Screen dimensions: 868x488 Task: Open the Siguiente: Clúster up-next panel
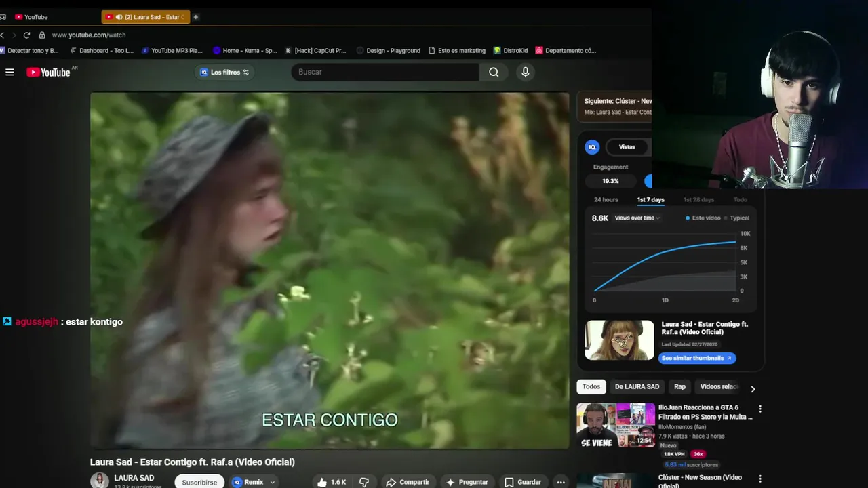614,106
